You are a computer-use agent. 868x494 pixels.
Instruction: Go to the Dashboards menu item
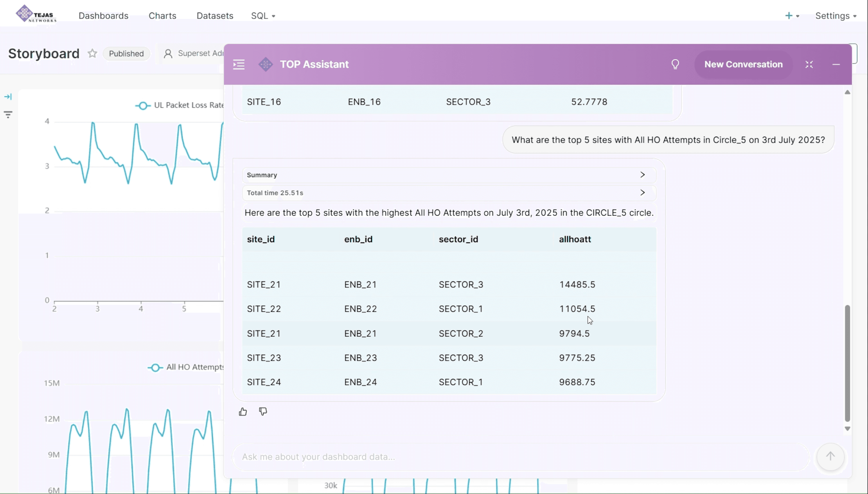(x=103, y=16)
